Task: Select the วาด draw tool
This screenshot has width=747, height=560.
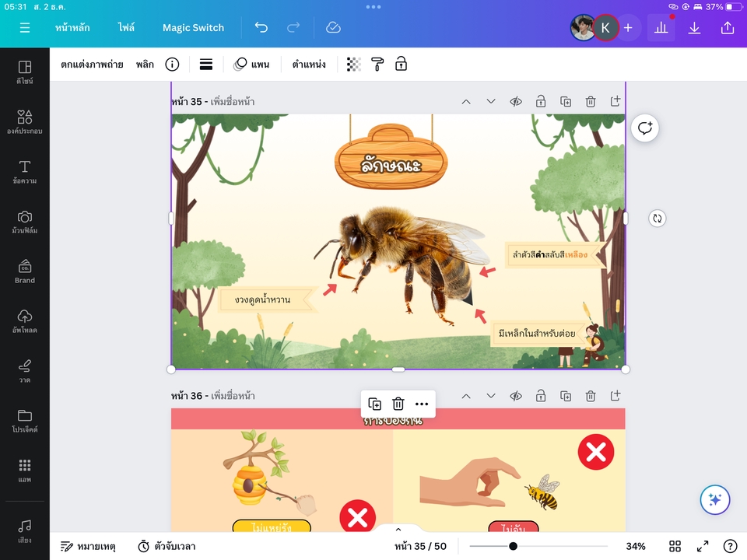Action: 25,371
